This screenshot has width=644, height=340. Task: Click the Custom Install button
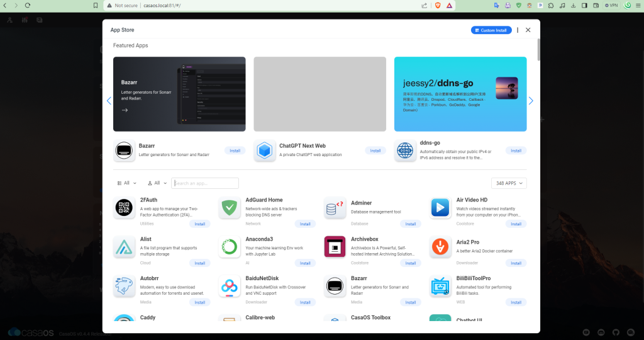[x=491, y=30]
